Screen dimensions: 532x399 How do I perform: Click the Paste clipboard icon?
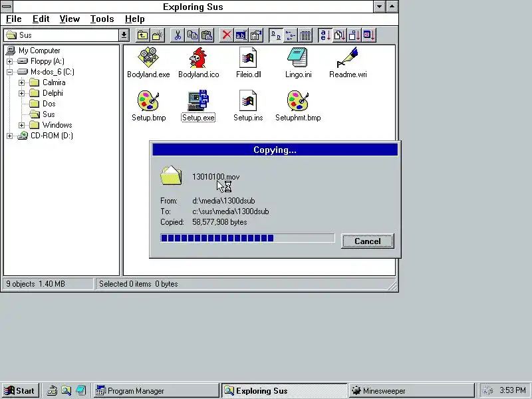click(x=207, y=35)
